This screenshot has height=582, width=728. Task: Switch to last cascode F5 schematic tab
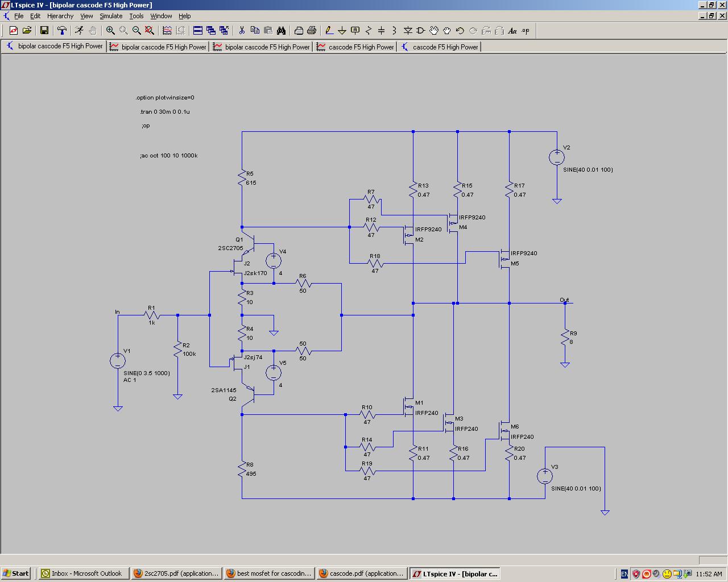(x=440, y=47)
